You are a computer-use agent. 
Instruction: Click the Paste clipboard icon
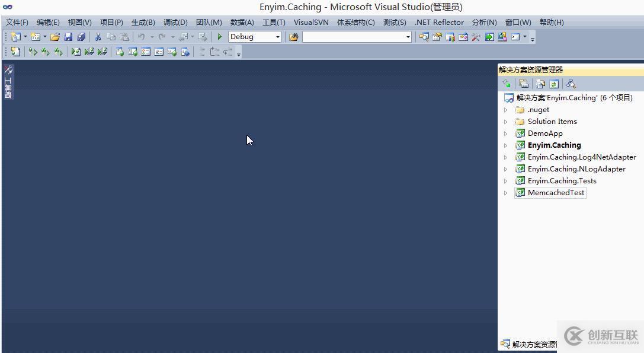coord(124,37)
